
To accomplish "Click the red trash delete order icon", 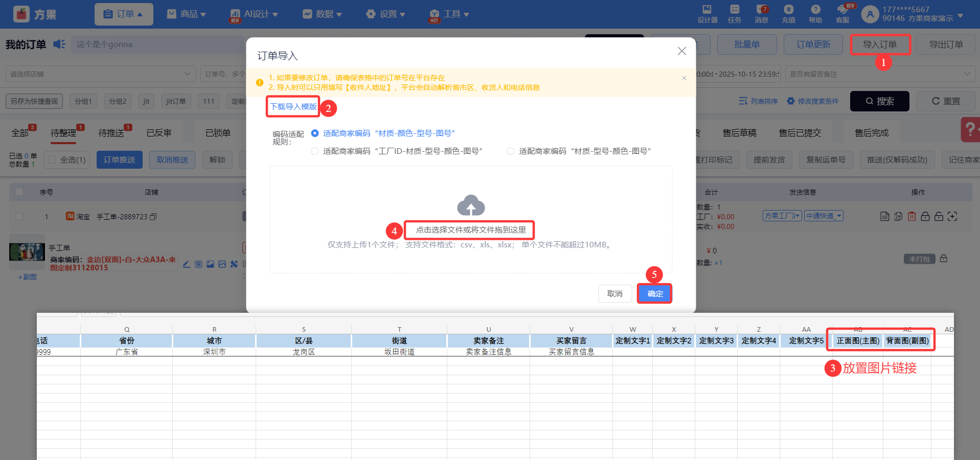I will (911, 217).
